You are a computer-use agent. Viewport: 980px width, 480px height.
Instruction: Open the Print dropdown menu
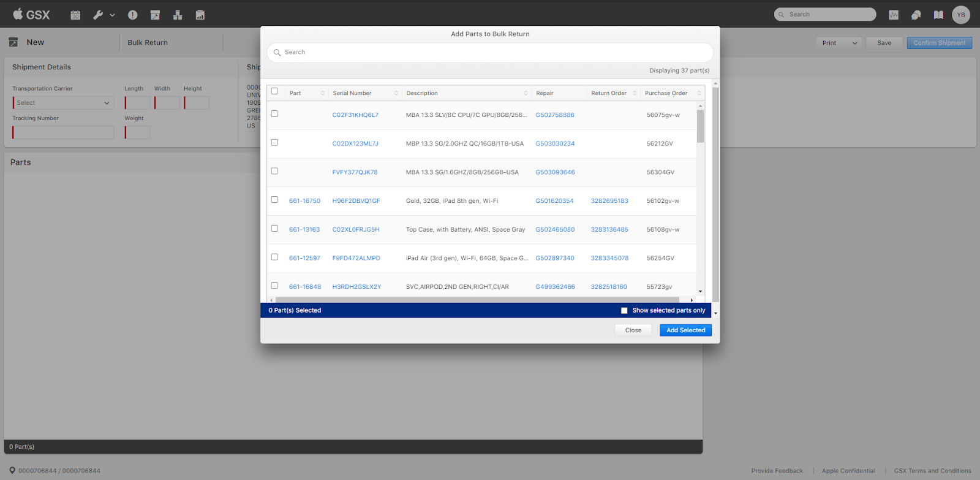point(839,43)
